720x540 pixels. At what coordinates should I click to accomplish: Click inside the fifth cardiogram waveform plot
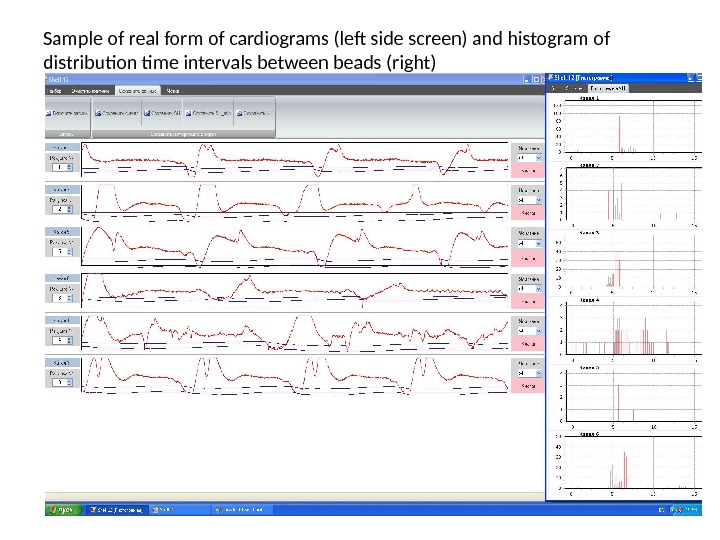tap(295, 333)
